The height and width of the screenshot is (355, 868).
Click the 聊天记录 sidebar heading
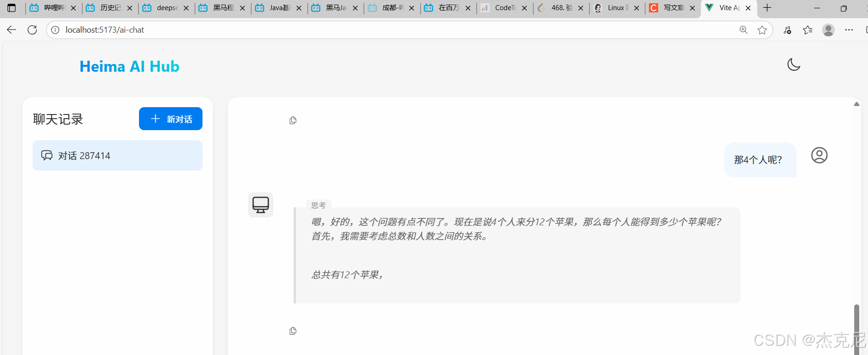58,119
